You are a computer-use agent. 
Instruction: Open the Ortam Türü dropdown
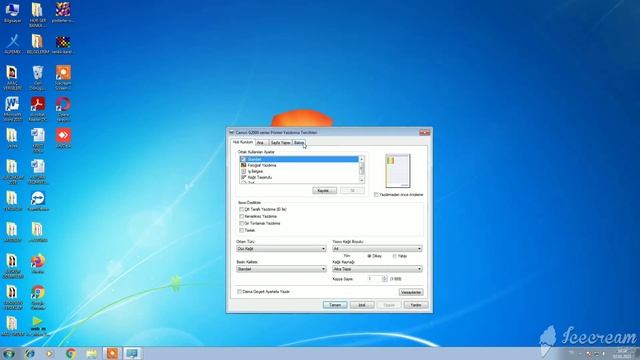(281, 249)
